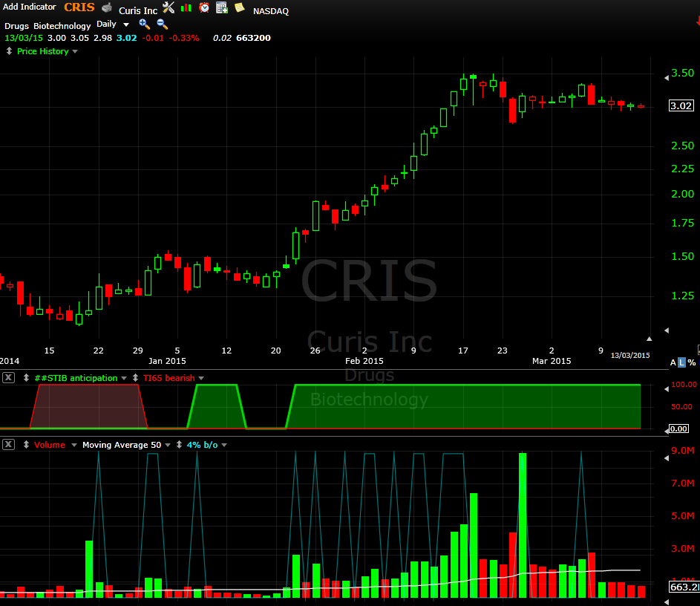Viewport: 700px width, 606px height.
Task: Click the CRIS ticker symbol
Action: [79, 7]
